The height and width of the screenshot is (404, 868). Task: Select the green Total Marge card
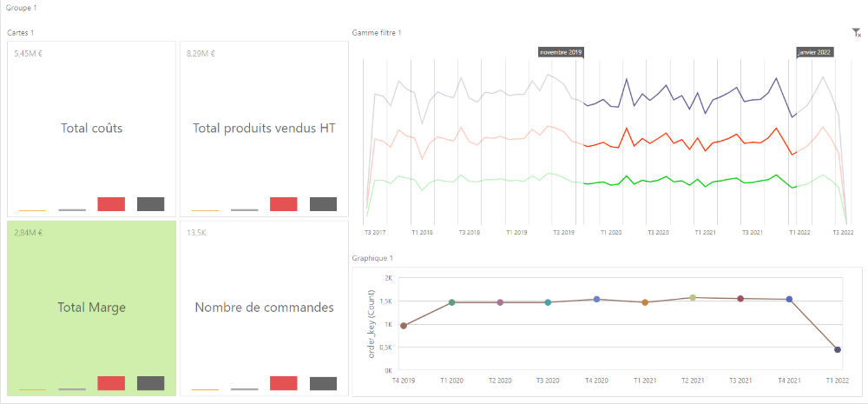[x=92, y=308]
